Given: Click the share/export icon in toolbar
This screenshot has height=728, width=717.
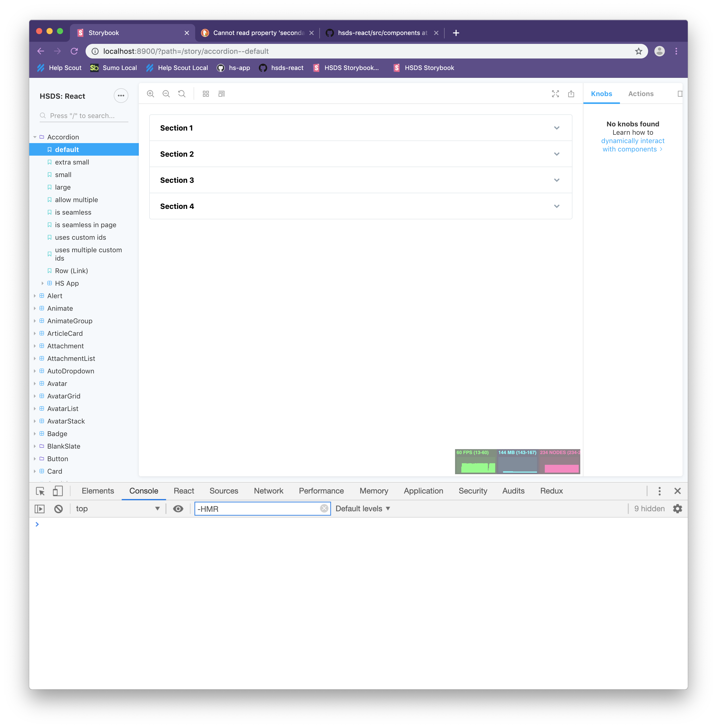Looking at the screenshot, I should [x=571, y=93].
